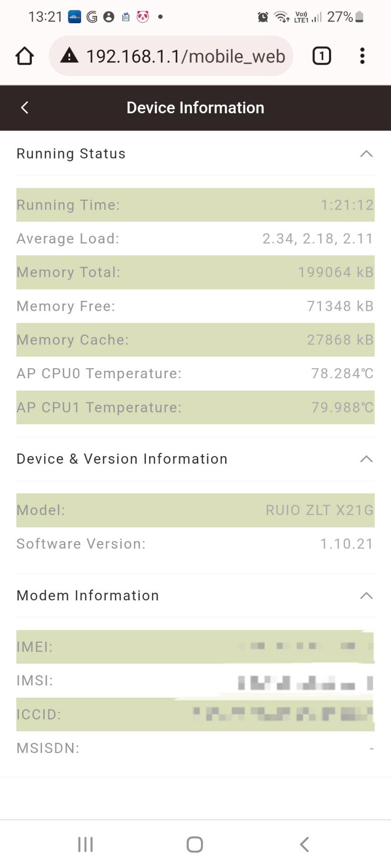The height and width of the screenshot is (868, 391).
Task: Open the browser three-dot menu
Action: tap(362, 56)
